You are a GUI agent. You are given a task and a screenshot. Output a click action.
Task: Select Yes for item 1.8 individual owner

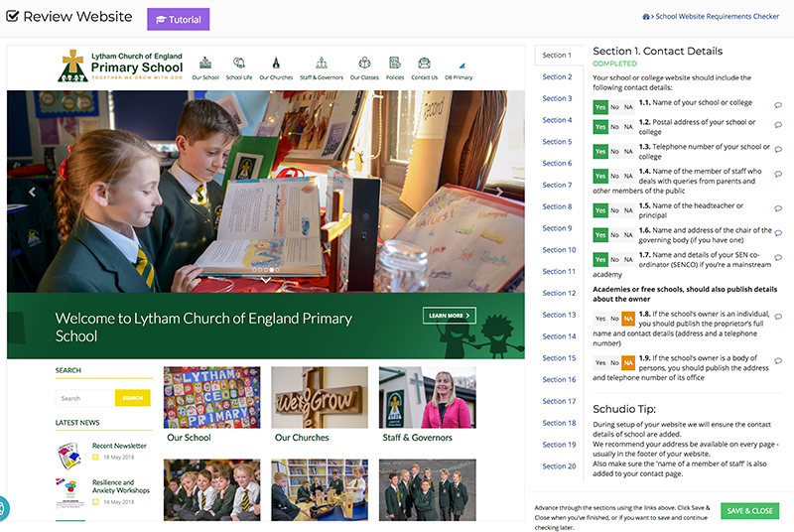click(600, 319)
